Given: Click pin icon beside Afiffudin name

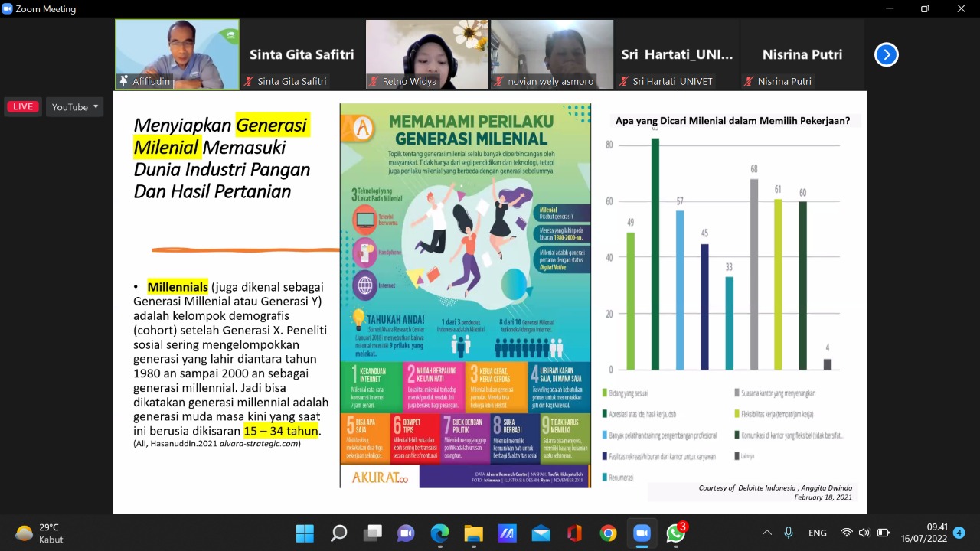Looking at the screenshot, I should point(124,81).
